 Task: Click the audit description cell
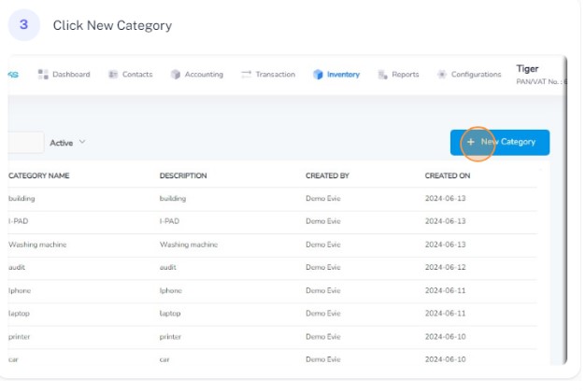[168, 267]
